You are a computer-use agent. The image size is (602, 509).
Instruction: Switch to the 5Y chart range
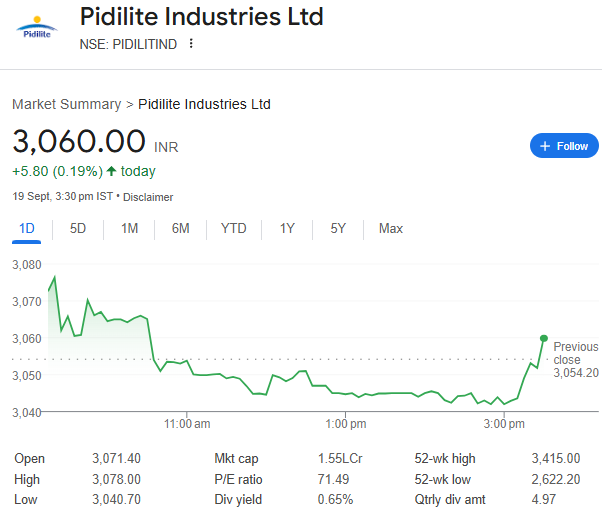pyautogui.click(x=338, y=228)
